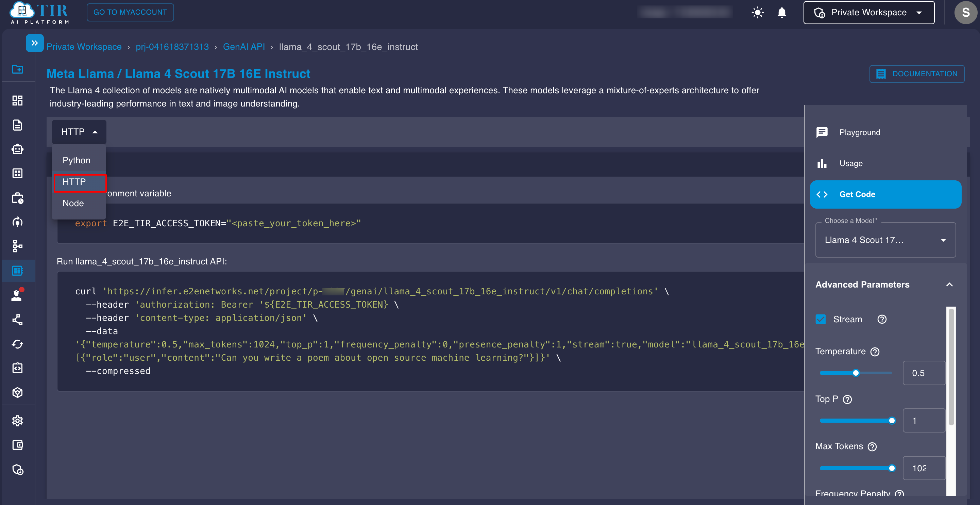Open the Usage tab
Image resolution: width=980 pixels, height=505 pixels.
pos(885,163)
